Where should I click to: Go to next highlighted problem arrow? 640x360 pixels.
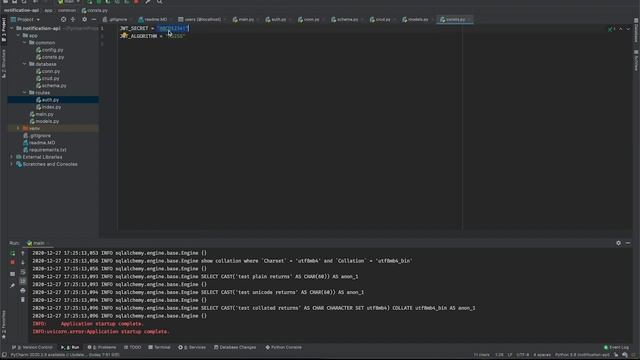628,29
